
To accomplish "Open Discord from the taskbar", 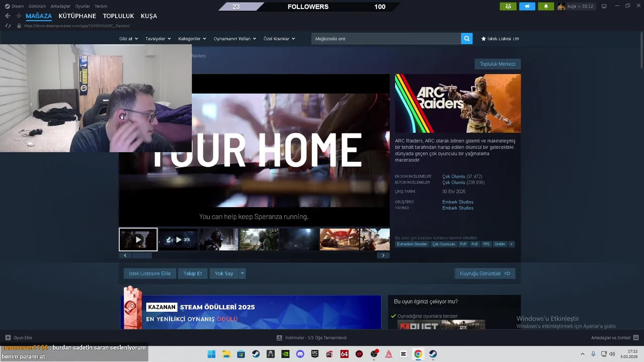I will (300, 354).
